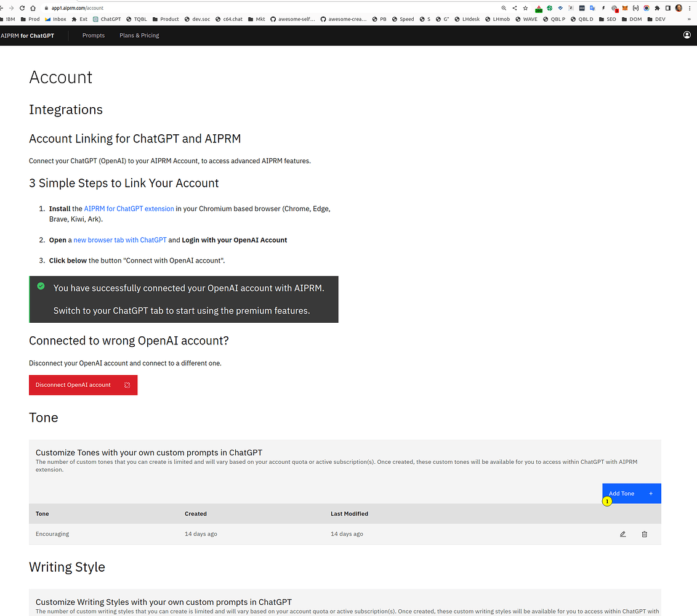697x616 pixels.
Task: Delete the Encouraging tone using the trash icon
Action: [x=644, y=533]
